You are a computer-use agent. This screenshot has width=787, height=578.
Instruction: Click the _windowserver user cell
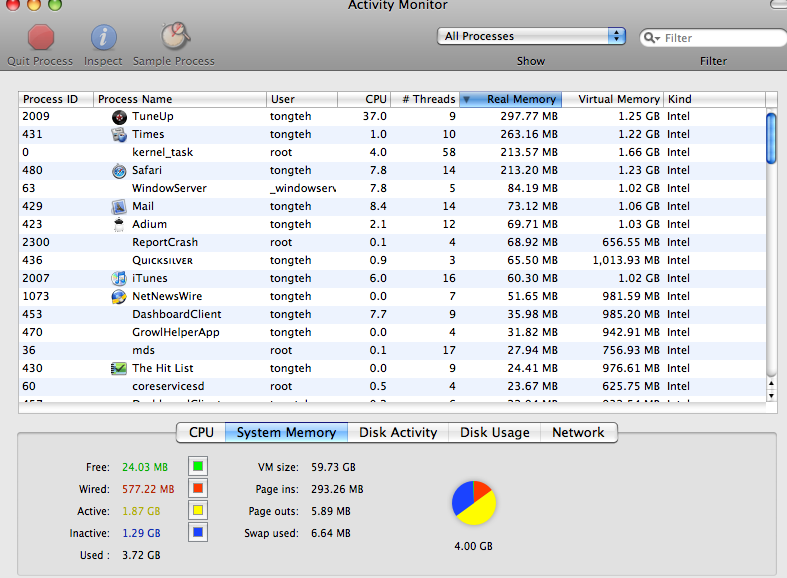(x=303, y=189)
